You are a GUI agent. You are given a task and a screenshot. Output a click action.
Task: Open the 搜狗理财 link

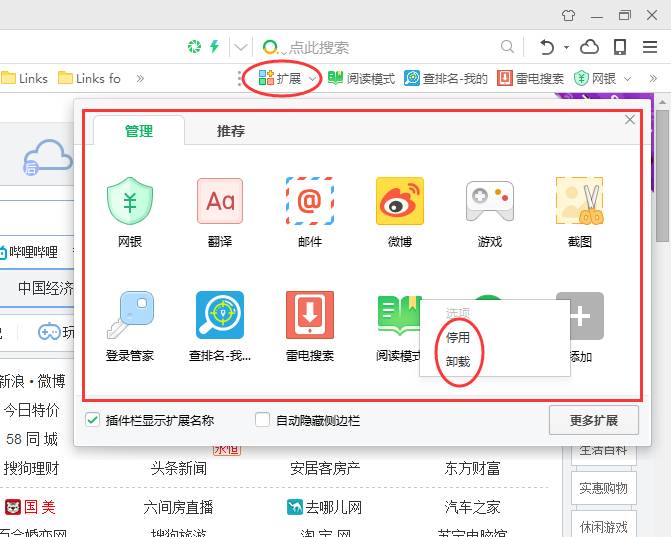tap(31, 469)
